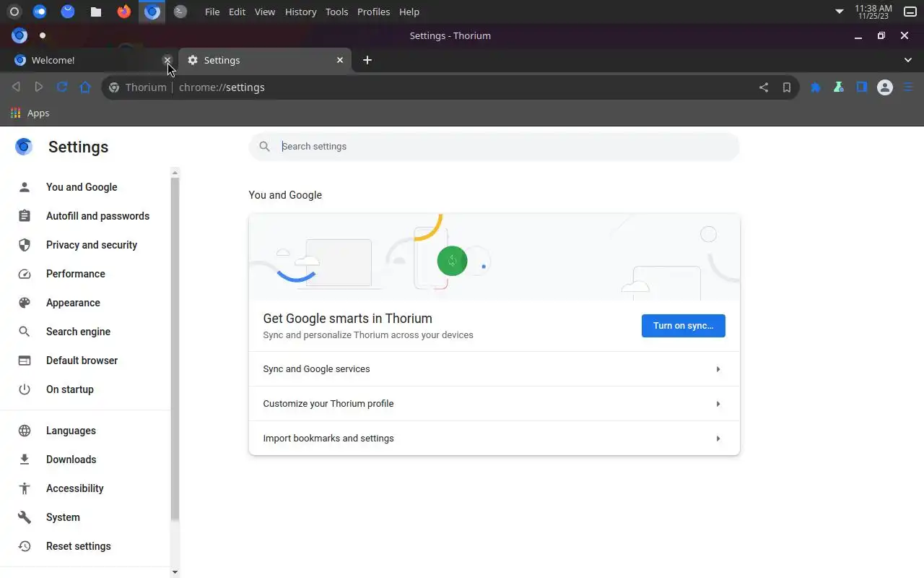Open the Apps bookmarks shortcut

[x=30, y=113]
